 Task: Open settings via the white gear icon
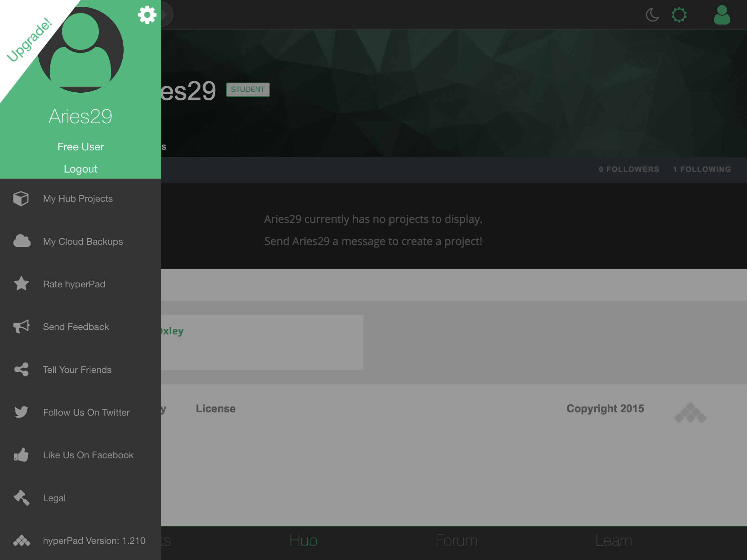pyautogui.click(x=147, y=14)
